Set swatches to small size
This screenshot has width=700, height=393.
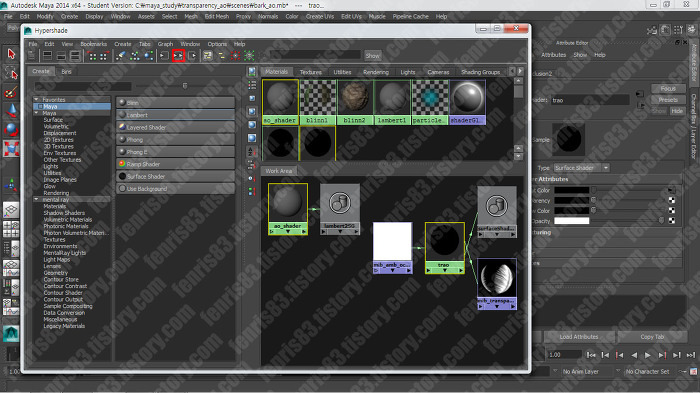pyautogui.click(x=252, y=98)
